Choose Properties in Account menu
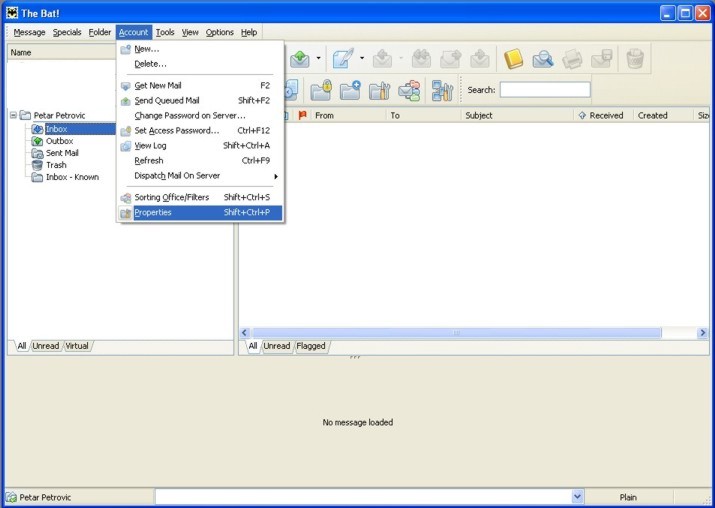The height and width of the screenshot is (508, 715). [x=200, y=213]
